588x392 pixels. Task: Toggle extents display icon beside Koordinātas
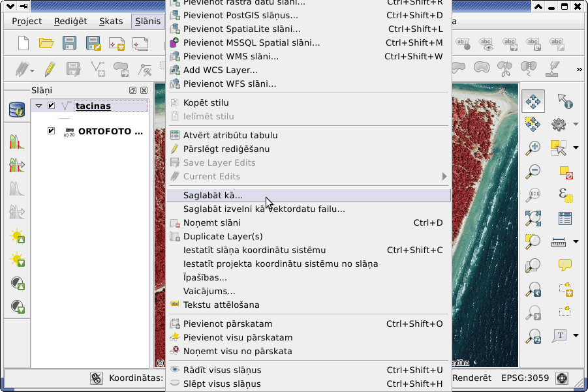point(97,378)
